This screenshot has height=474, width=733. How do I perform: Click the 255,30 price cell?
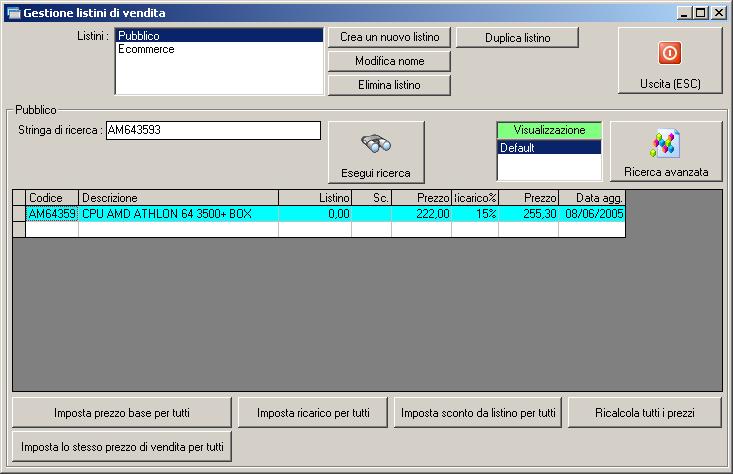pos(529,214)
